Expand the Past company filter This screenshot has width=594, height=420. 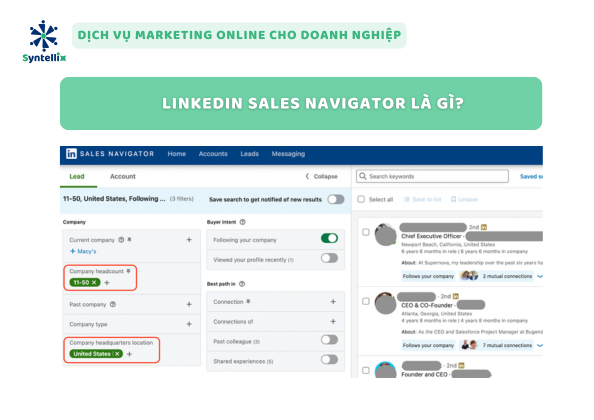coord(189,304)
